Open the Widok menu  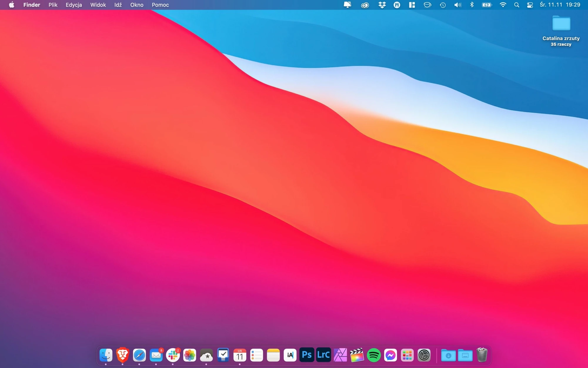tap(98, 5)
